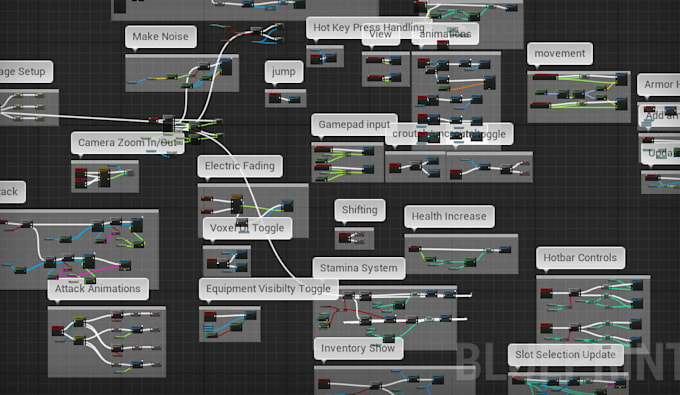Click the Electric Fading comment bubble
Viewport: 680px width, 395px height.
pyautogui.click(x=240, y=166)
